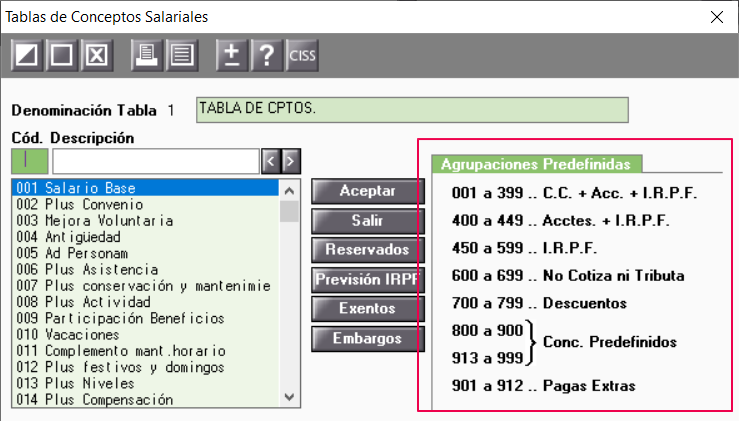The height and width of the screenshot is (421, 739).
Task: Focus the Denominación Tabla field
Action: pyautogui.click(x=412, y=110)
